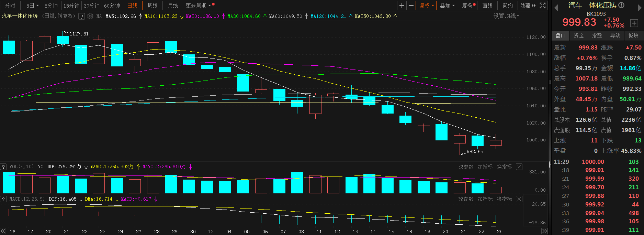Select the 资金 tab in quote panel
The image size is (644, 235).
579,35
